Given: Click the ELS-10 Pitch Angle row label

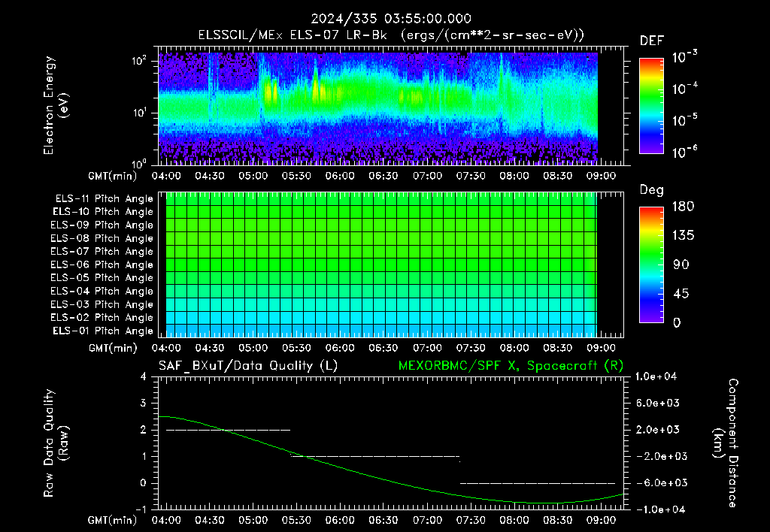Looking at the screenshot, I should [103, 212].
